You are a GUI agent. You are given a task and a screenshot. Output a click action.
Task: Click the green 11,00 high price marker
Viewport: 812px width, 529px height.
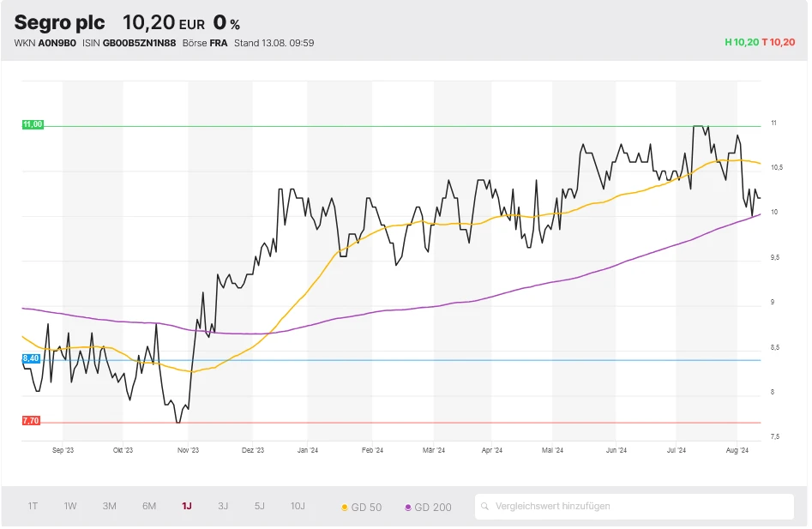coord(33,125)
